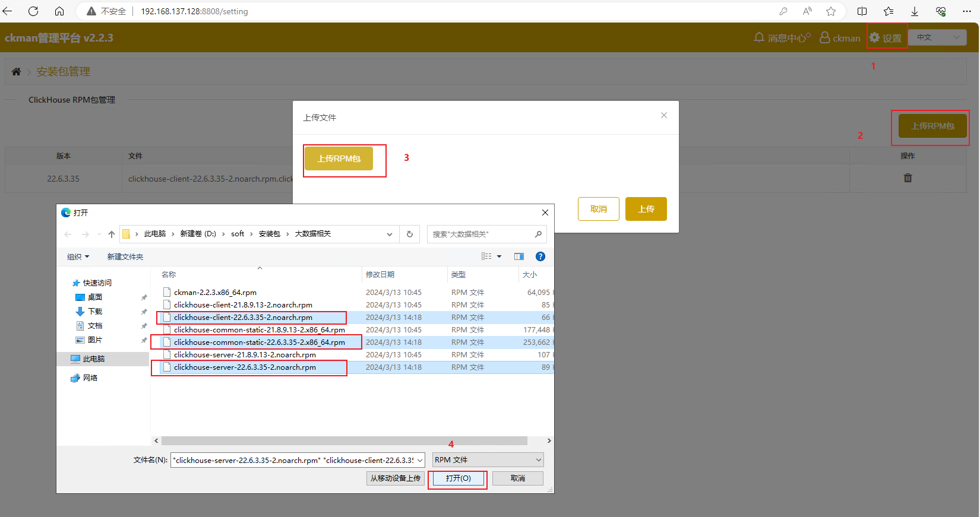Select 网络 in navigation pane
This screenshot has height=517, width=980.
(x=90, y=378)
